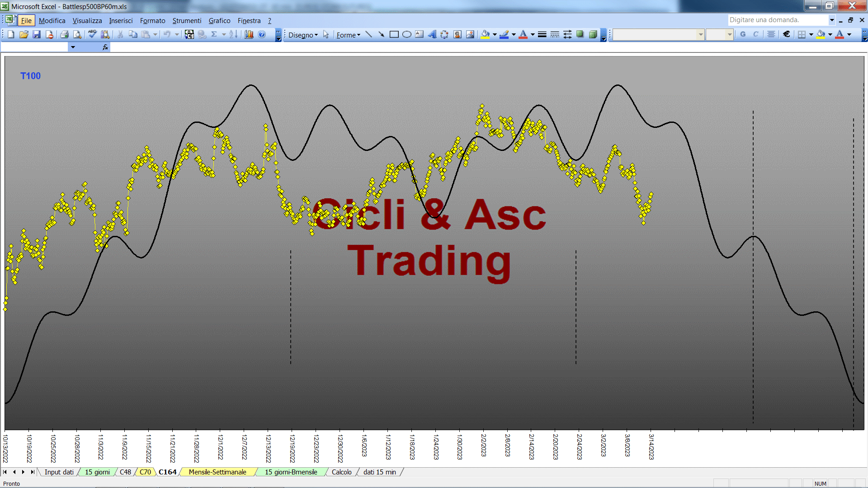Click the Cut scissors icon
This screenshot has height=488, width=868.
tap(120, 34)
